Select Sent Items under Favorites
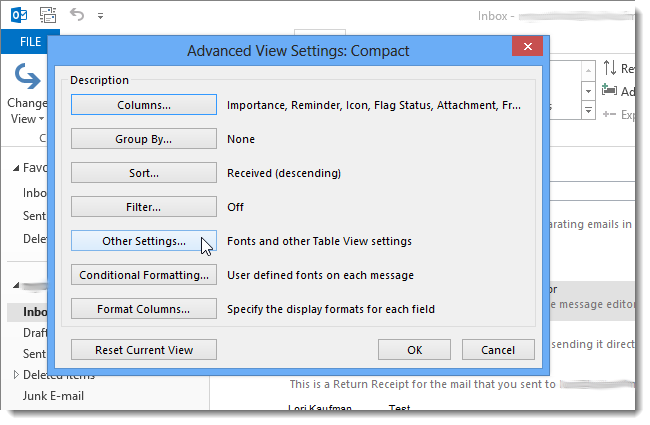The height and width of the screenshot is (425, 650). tap(34, 216)
